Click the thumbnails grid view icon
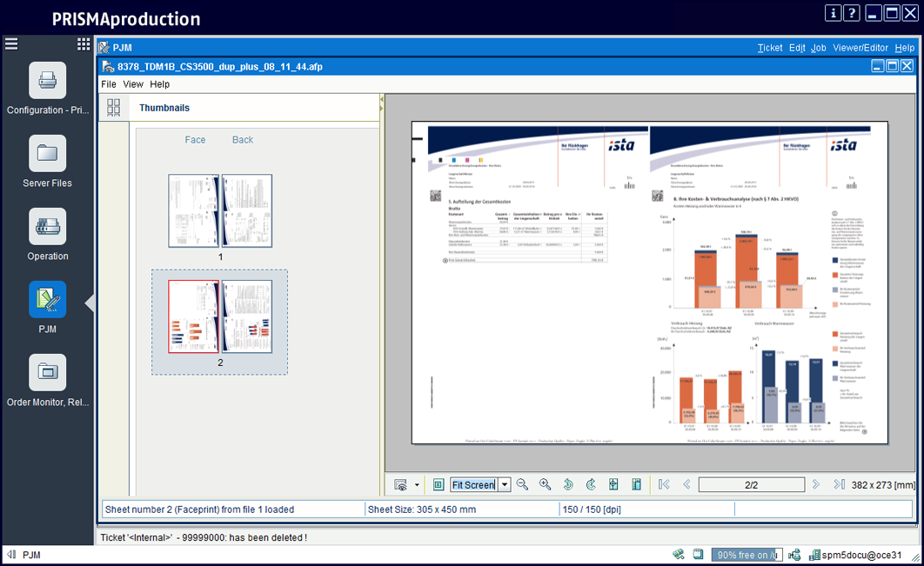Viewport: 924px width, 566px height. (x=113, y=108)
